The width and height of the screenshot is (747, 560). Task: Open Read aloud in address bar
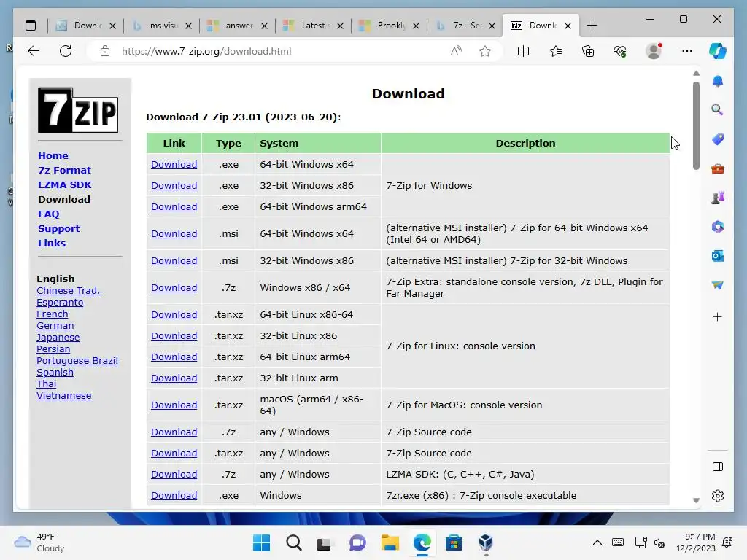point(456,51)
